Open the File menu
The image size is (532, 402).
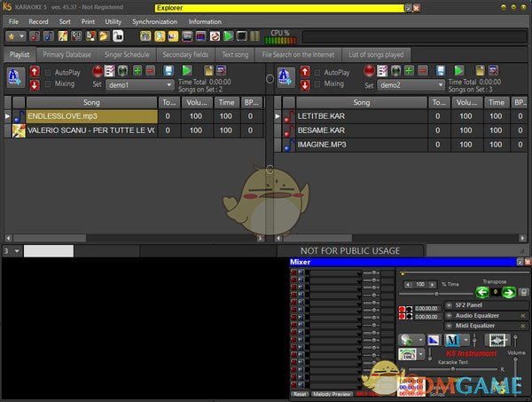click(13, 21)
